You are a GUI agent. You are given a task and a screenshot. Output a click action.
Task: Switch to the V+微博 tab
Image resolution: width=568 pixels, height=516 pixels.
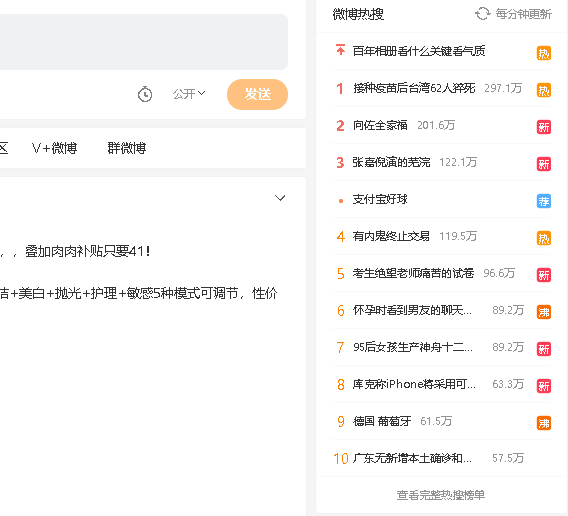coord(54,148)
